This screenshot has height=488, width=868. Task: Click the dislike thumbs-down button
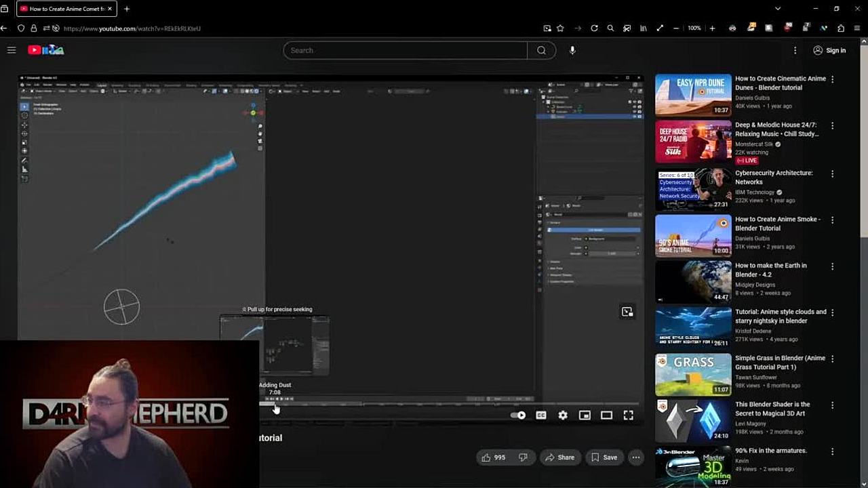click(523, 457)
